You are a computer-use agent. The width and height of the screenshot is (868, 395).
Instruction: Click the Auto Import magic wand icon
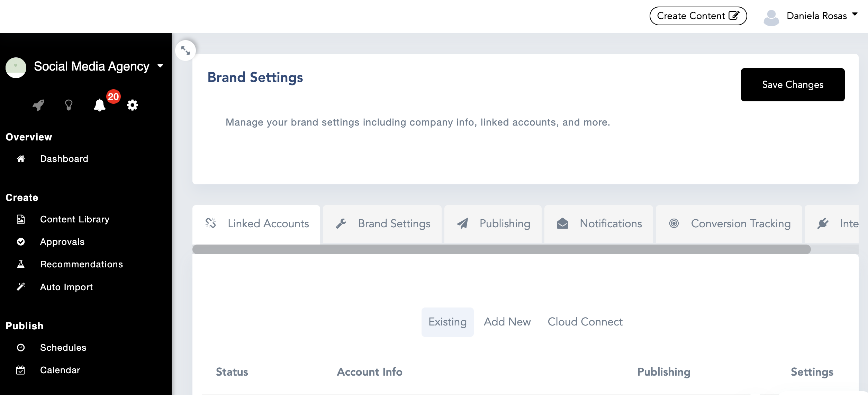[21, 287]
